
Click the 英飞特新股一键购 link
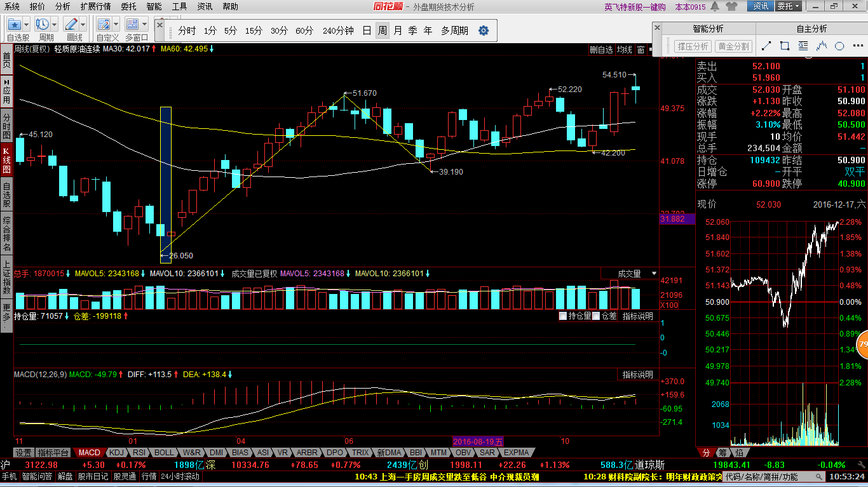click(x=635, y=7)
